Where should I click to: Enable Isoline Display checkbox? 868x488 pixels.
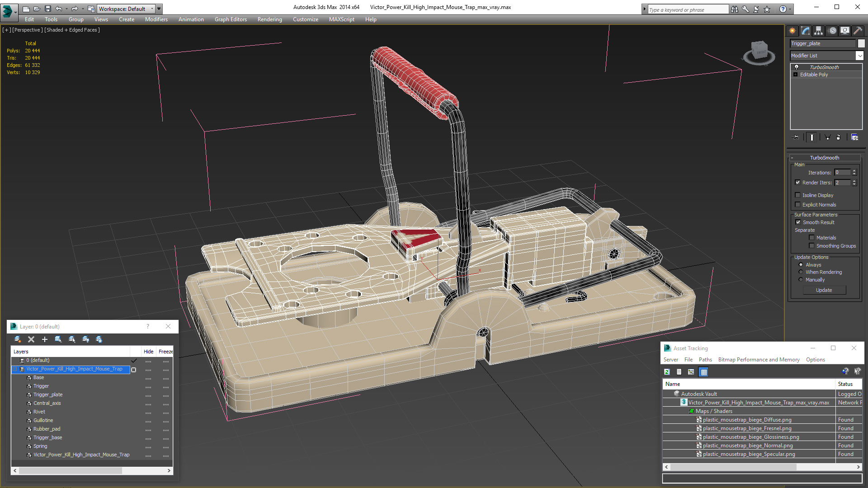coord(798,195)
